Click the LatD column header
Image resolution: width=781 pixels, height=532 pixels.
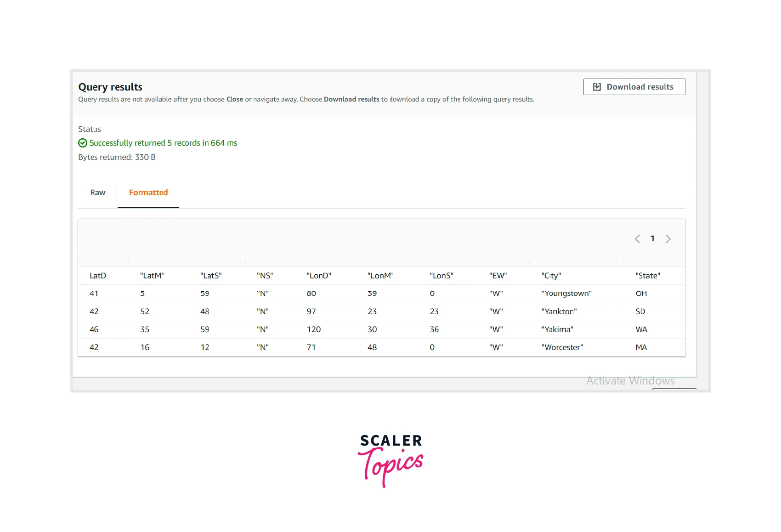tap(97, 275)
